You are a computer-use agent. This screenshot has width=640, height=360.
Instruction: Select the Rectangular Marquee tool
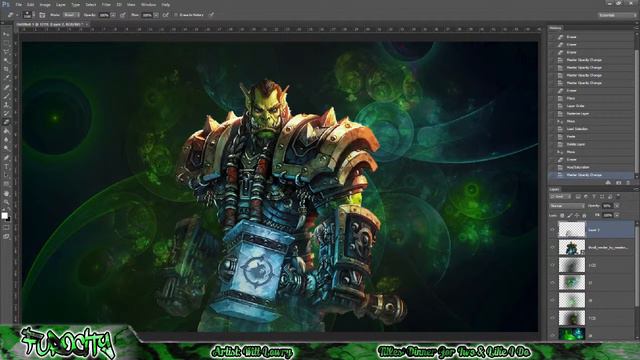[6, 43]
